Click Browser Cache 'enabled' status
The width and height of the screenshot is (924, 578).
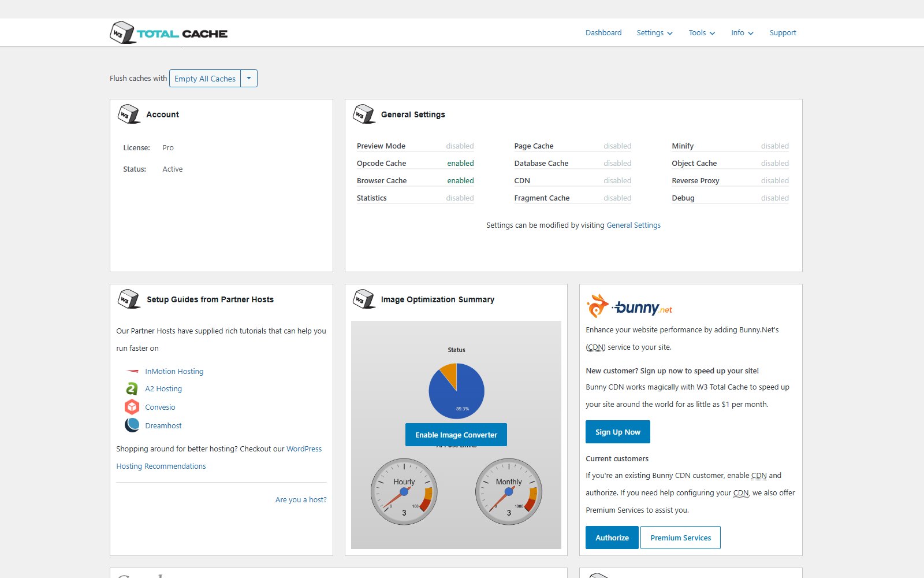click(460, 181)
